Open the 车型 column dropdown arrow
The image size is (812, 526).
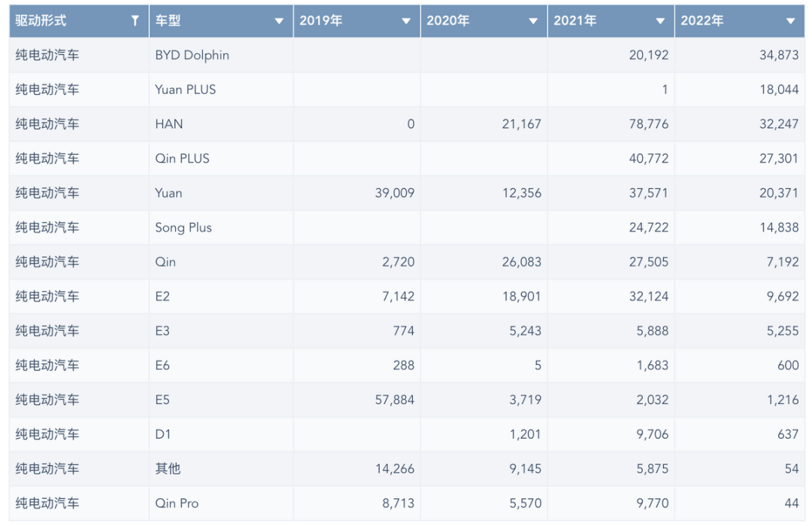(x=279, y=21)
